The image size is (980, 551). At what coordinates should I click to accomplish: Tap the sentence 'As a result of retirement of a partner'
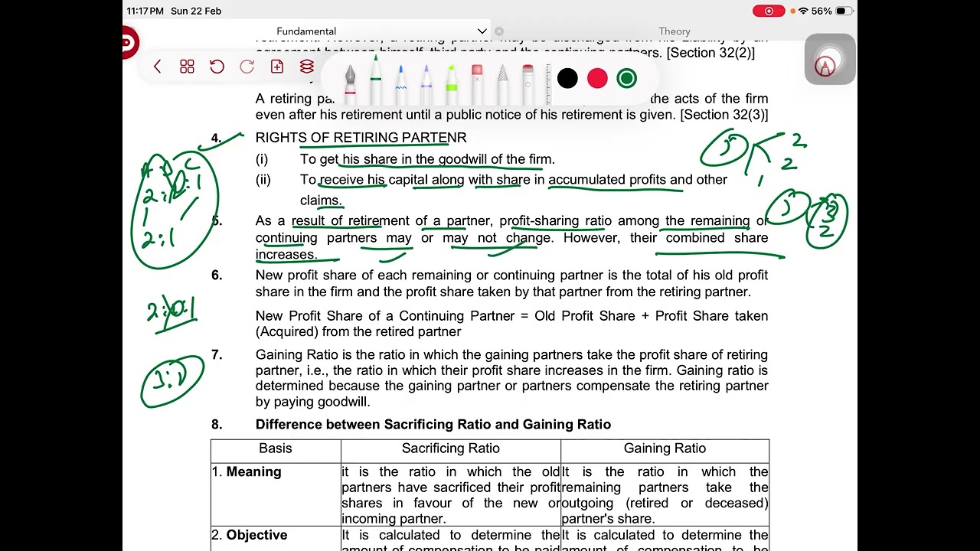[511, 237]
